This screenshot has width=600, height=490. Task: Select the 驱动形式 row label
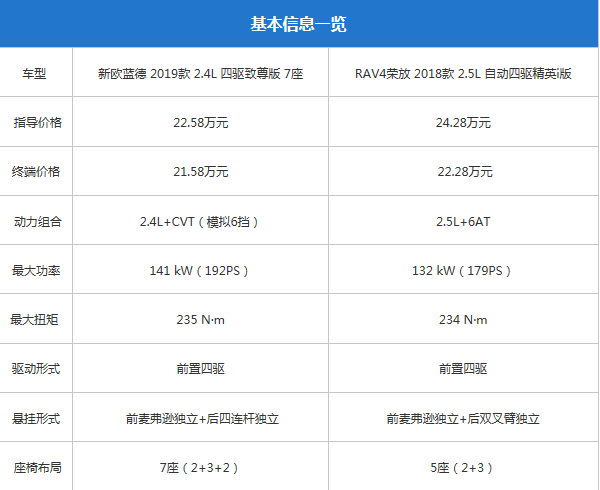36,369
